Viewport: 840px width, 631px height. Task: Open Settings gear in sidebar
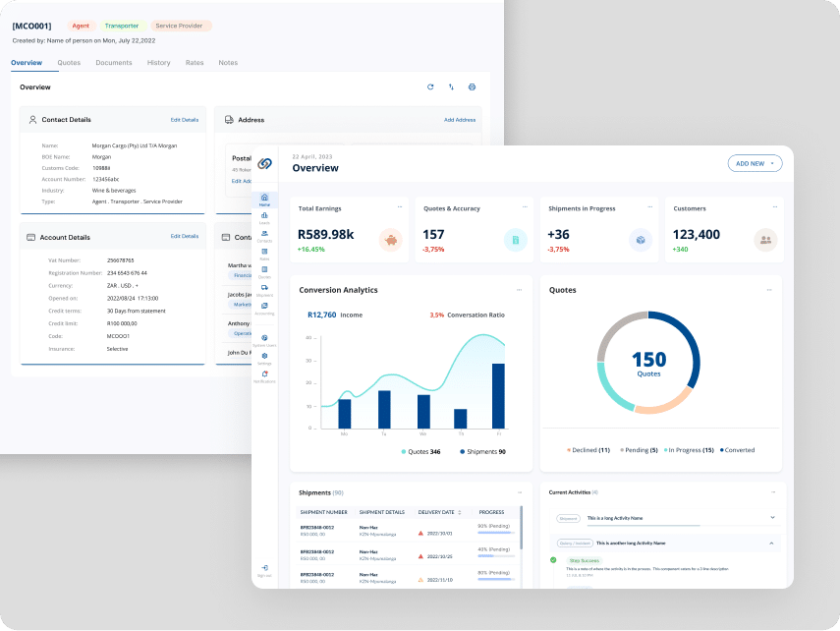coord(264,357)
